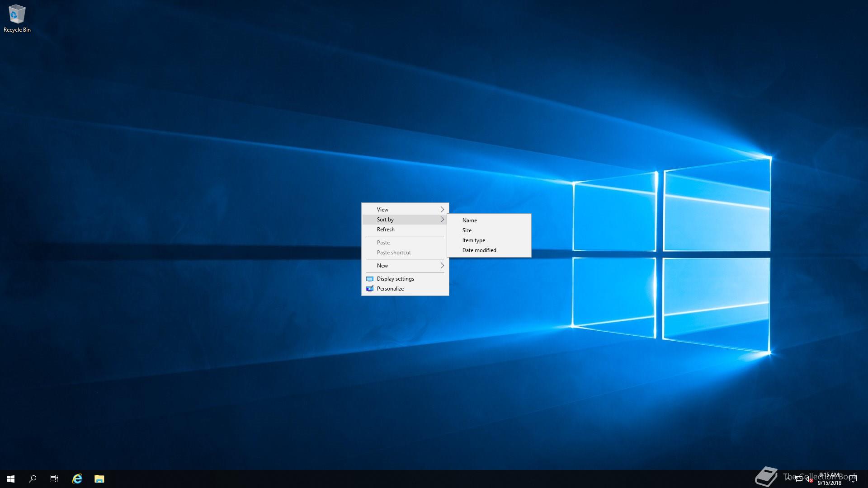The height and width of the screenshot is (488, 868).
Task: Choose Refresh from the context menu
Action: 405,230
